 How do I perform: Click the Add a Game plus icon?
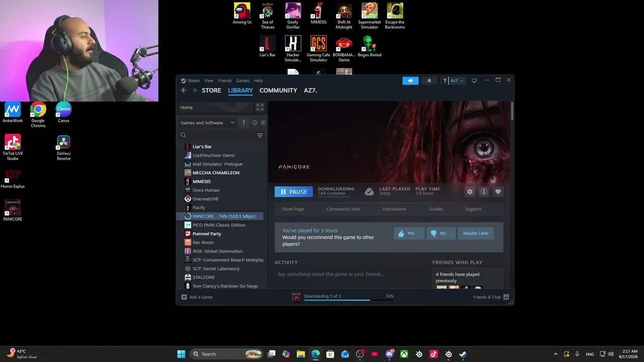(x=184, y=297)
